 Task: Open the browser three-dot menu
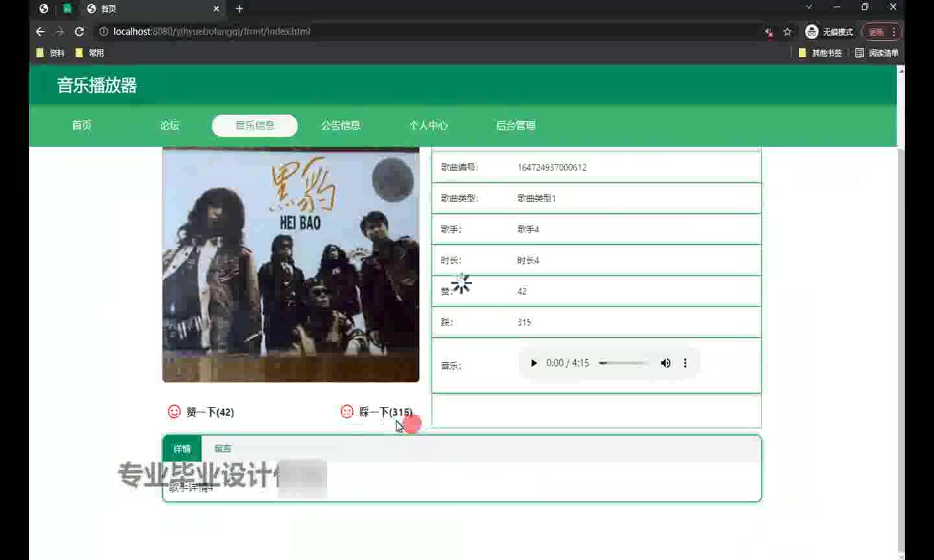tap(894, 32)
